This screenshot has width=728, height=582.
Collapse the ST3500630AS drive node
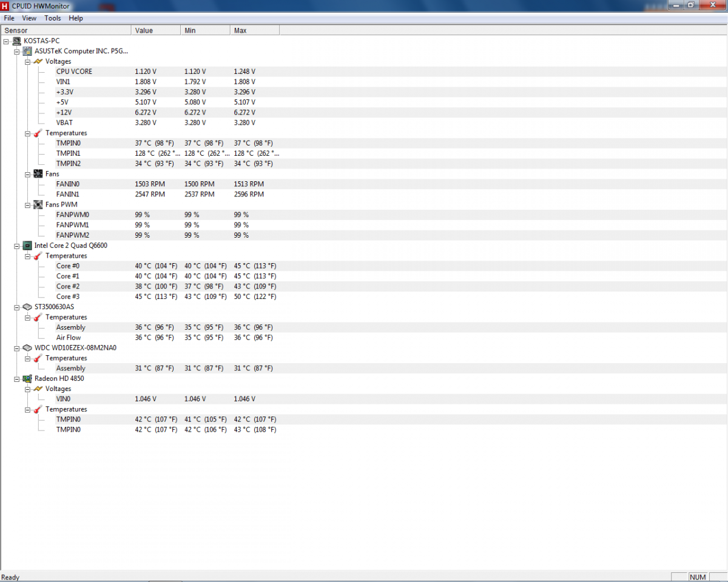click(x=17, y=307)
